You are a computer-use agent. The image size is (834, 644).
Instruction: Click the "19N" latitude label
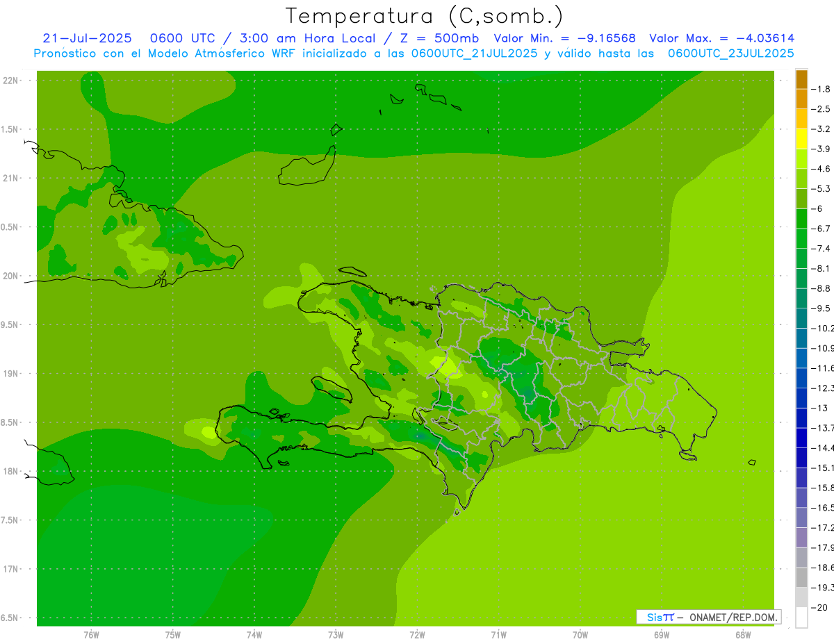(x=12, y=374)
